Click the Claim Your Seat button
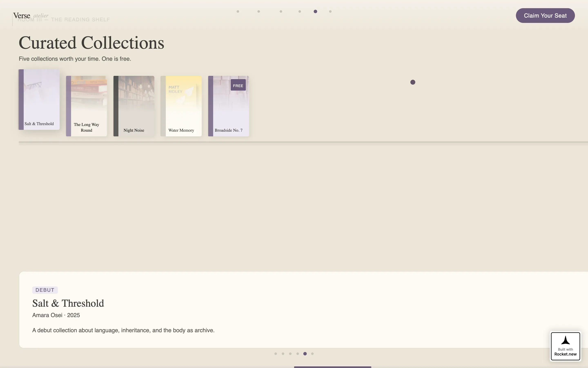Image resolution: width=588 pixels, height=368 pixels. pos(545,16)
